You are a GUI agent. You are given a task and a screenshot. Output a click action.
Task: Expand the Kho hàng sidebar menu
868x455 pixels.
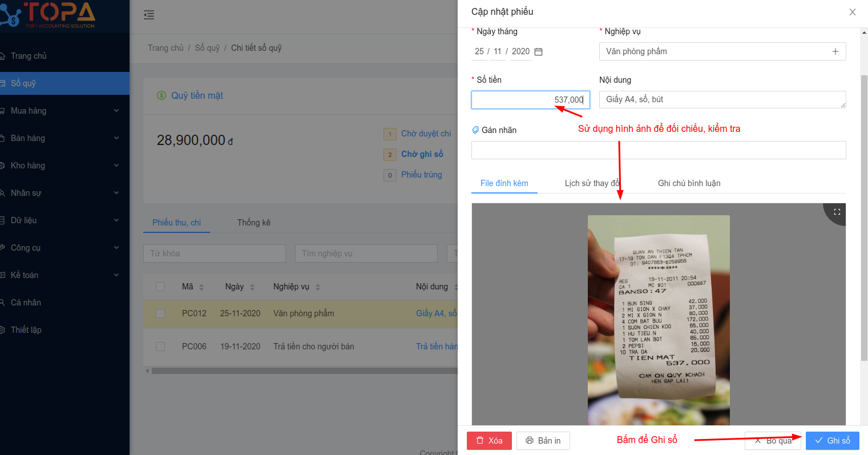click(64, 166)
